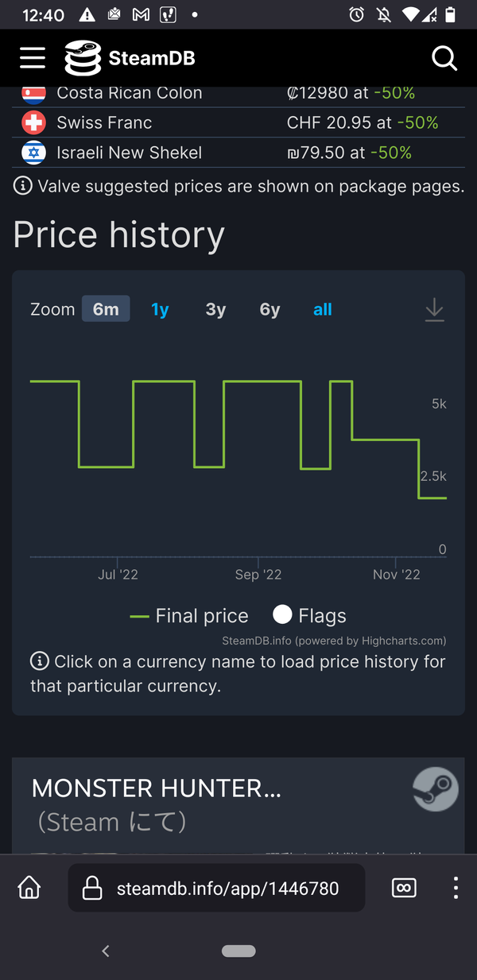Select the 1y zoom range

pos(160,309)
